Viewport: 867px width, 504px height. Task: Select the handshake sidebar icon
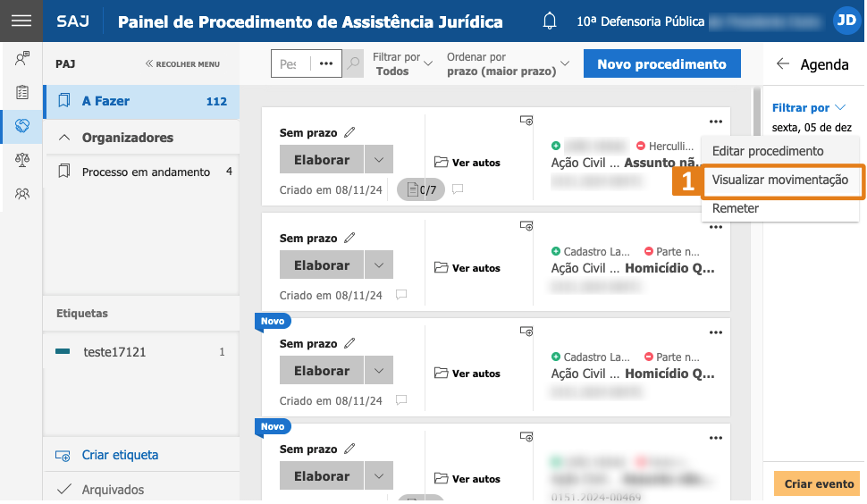coord(22,126)
